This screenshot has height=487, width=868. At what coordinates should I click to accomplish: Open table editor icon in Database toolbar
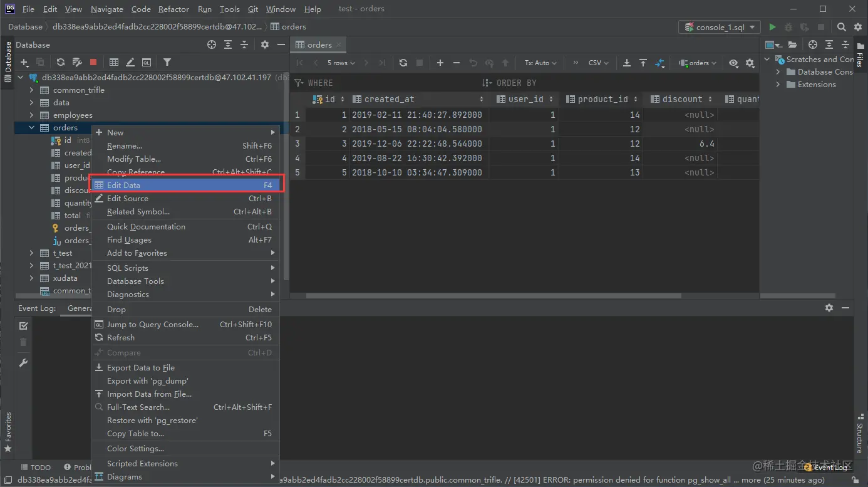pyautogui.click(x=114, y=62)
